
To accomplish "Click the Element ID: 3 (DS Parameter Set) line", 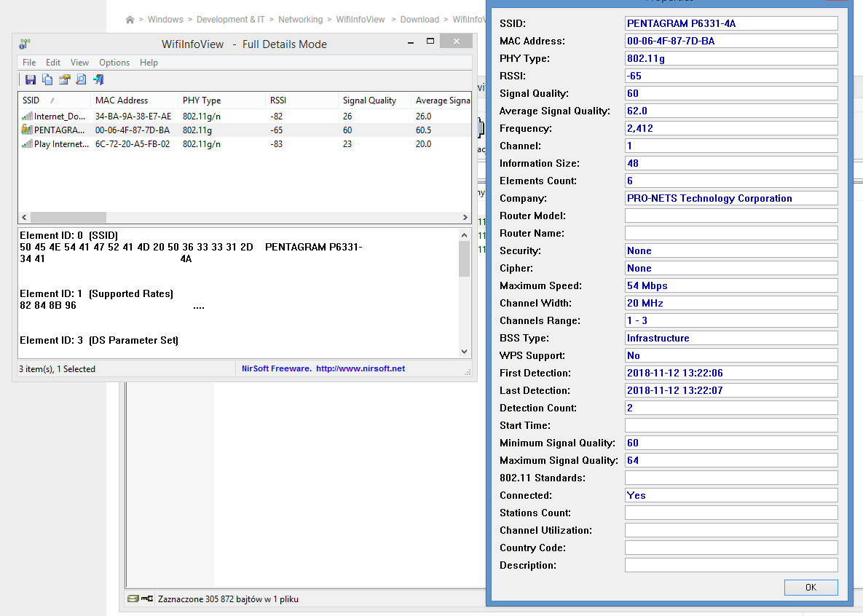I will point(99,341).
